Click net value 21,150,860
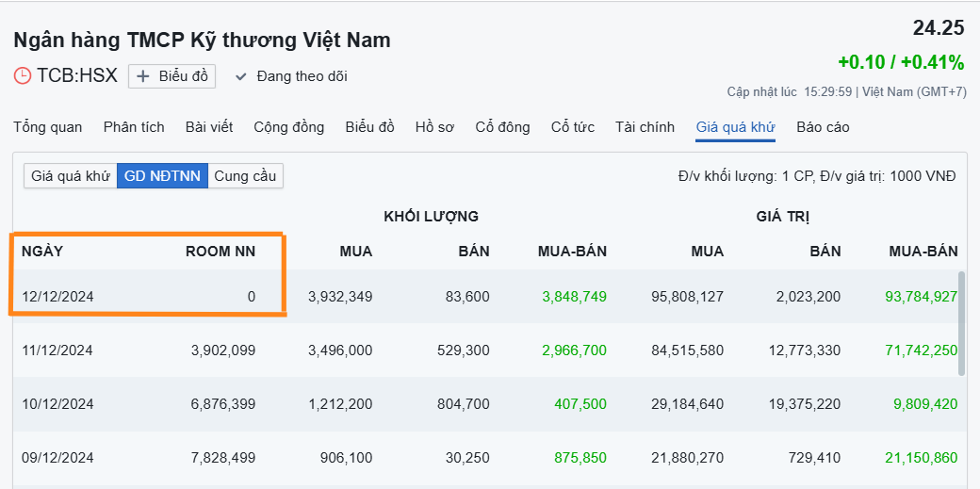980x489 pixels. (x=922, y=458)
